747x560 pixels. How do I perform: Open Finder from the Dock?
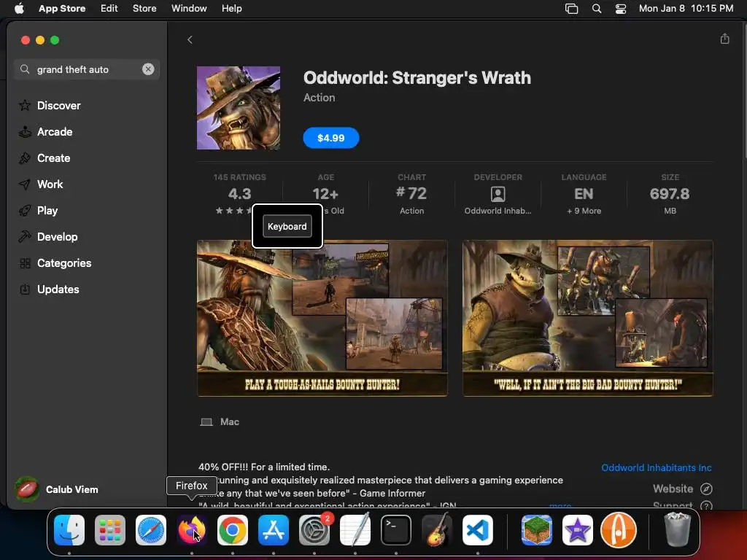(69, 530)
